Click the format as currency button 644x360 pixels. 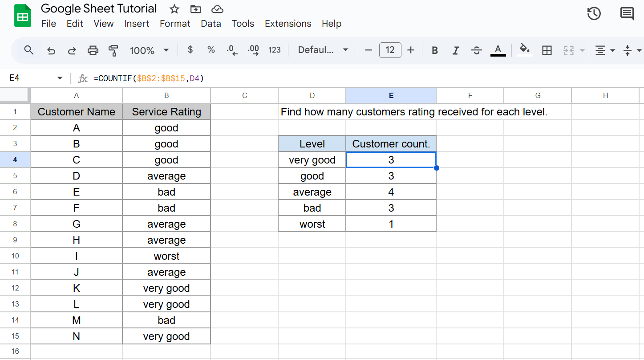[x=190, y=50]
